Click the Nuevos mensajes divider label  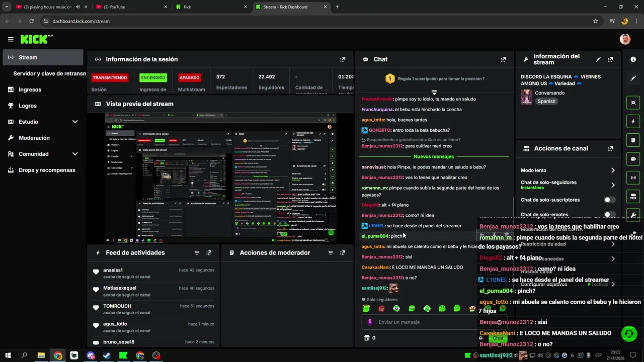click(434, 157)
